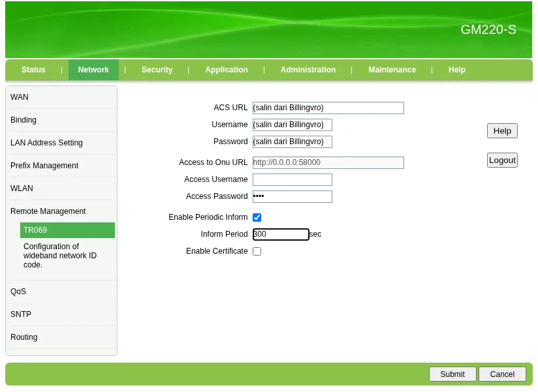Screen dimensions: 538x392
Task: Click the Password field below Username
Action: coord(293,142)
